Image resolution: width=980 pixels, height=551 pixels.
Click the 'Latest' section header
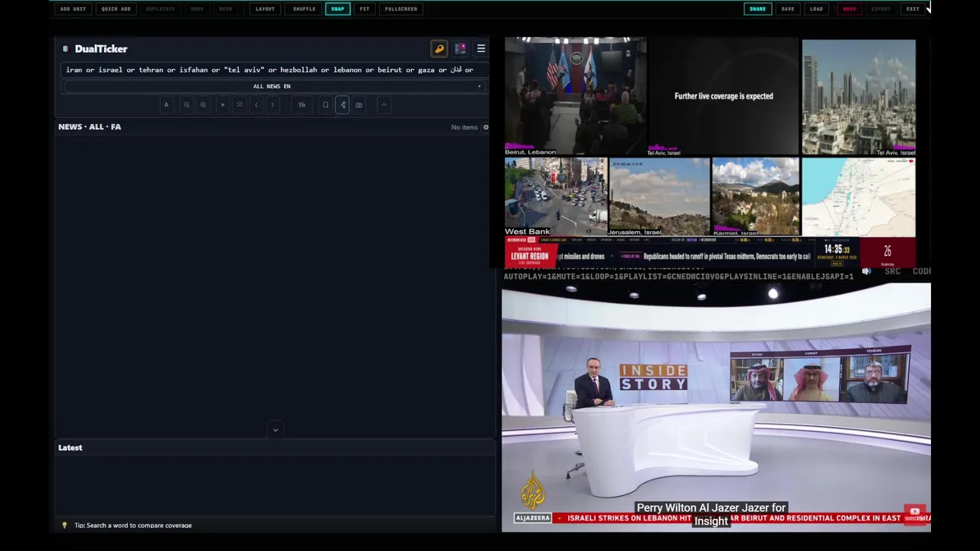[x=70, y=448]
